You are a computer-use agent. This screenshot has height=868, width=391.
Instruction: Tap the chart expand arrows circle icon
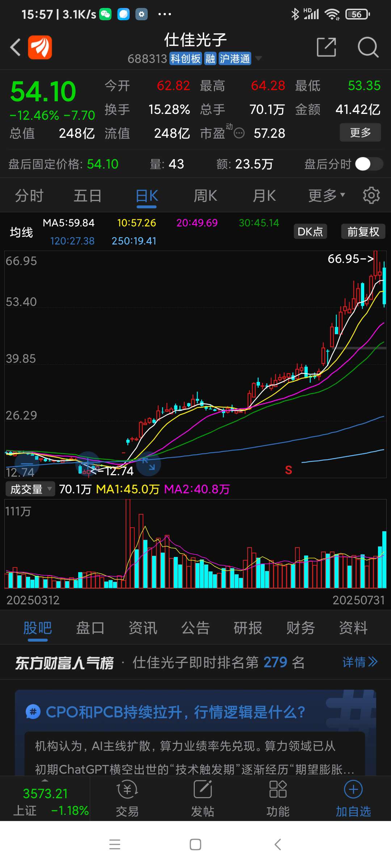point(148,463)
